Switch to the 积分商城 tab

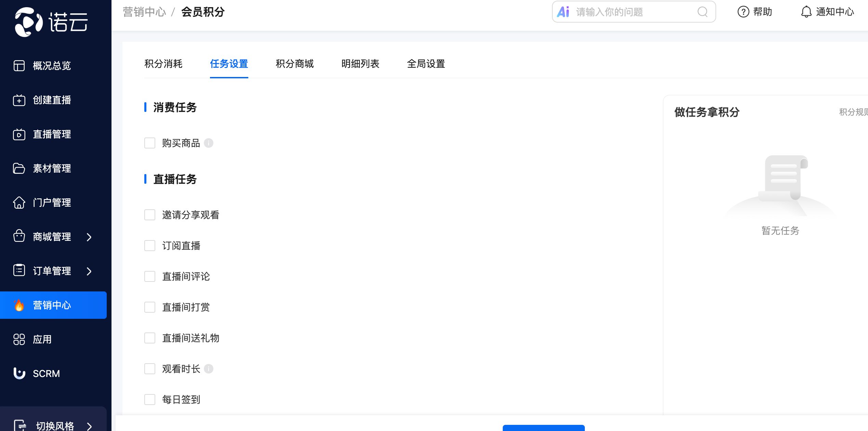(294, 64)
